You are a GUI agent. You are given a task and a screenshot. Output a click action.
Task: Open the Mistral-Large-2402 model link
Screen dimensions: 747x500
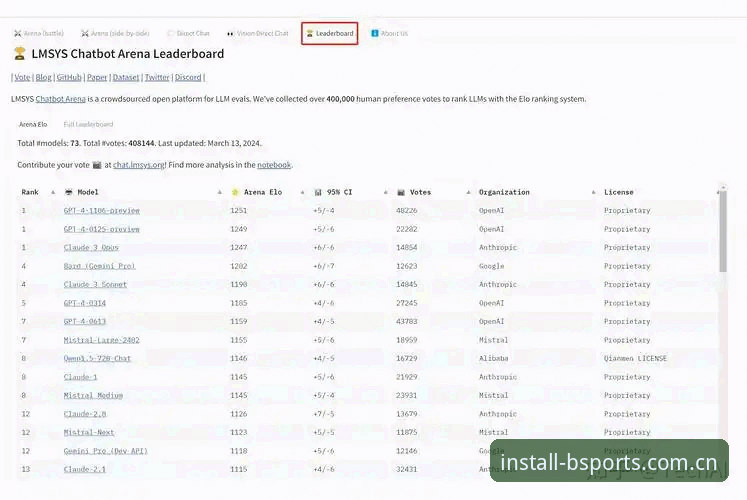101,340
